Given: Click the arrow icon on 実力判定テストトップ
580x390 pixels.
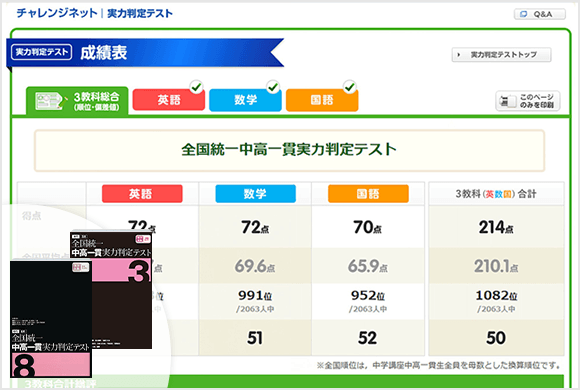Looking at the screenshot, I should click(459, 55).
